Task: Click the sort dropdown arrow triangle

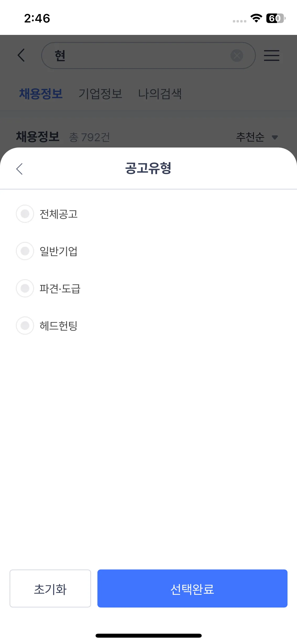Action: [x=275, y=137]
